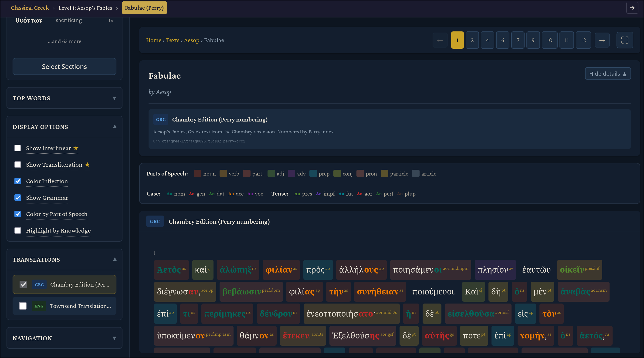Click the ENG badge for Townsend Translation
The width and height of the screenshot is (644, 358).
click(39, 306)
